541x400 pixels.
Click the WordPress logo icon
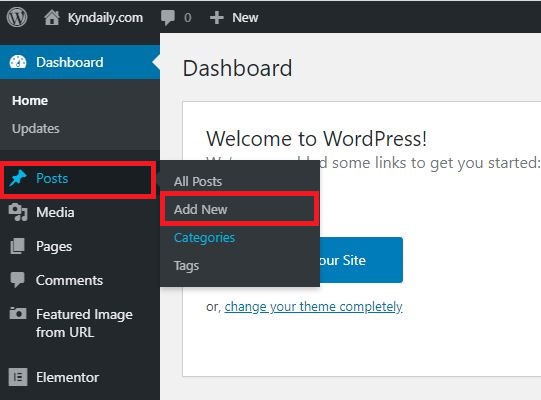click(17, 17)
